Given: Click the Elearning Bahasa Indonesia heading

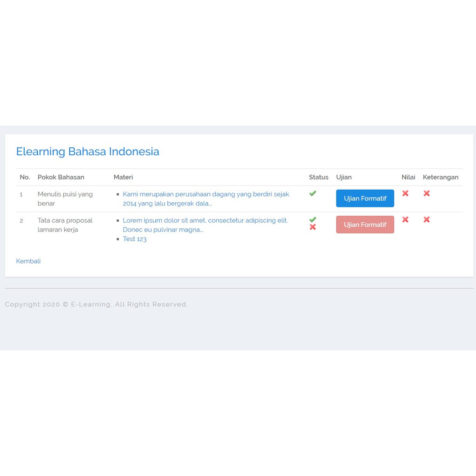Looking at the screenshot, I should click(x=87, y=152).
